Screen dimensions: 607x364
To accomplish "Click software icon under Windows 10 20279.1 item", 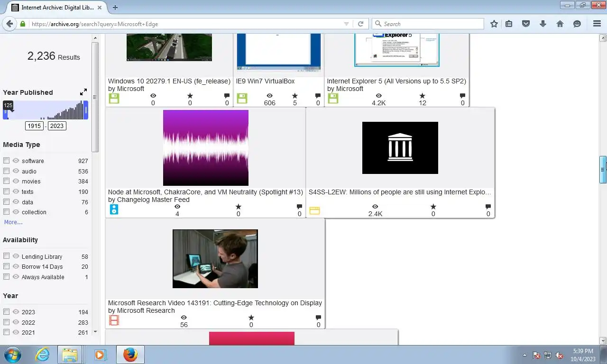I will coord(114,99).
